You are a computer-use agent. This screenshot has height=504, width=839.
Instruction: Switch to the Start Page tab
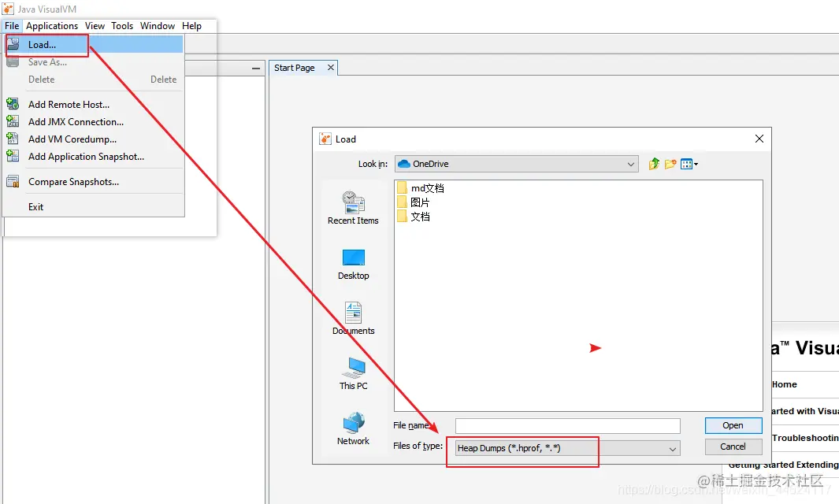[x=295, y=68]
